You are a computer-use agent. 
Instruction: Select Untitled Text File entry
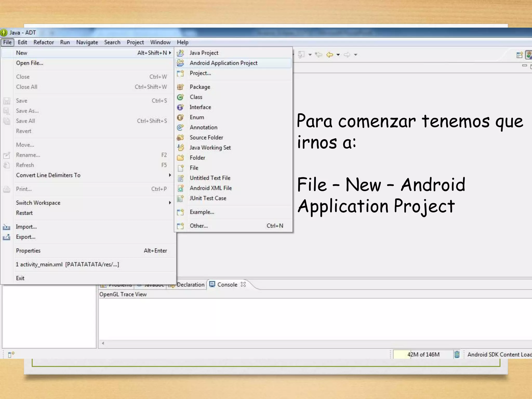pos(234,178)
